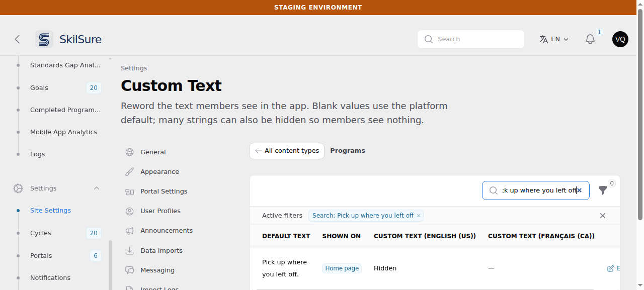Open the Appearance settings tab
This screenshot has width=644, height=290.
tap(159, 172)
